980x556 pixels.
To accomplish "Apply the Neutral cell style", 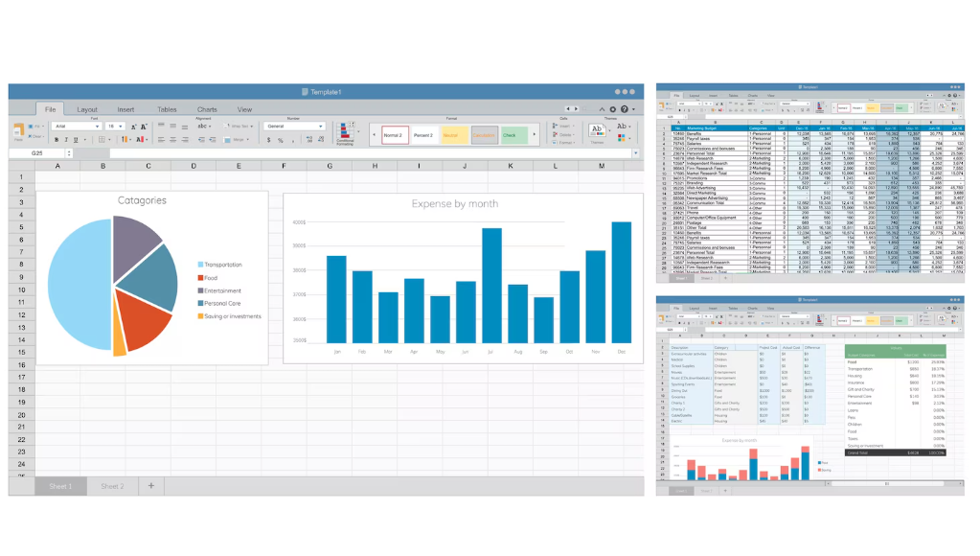I will click(x=454, y=135).
